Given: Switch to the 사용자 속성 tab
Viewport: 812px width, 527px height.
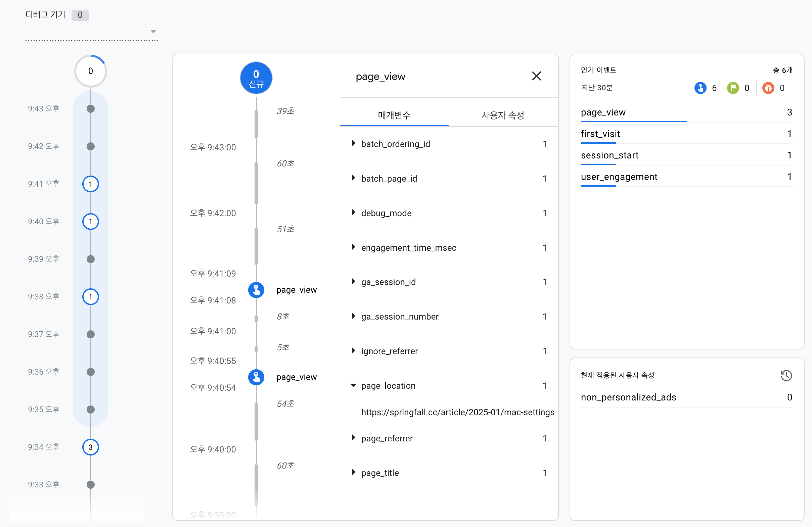Looking at the screenshot, I should (503, 115).
